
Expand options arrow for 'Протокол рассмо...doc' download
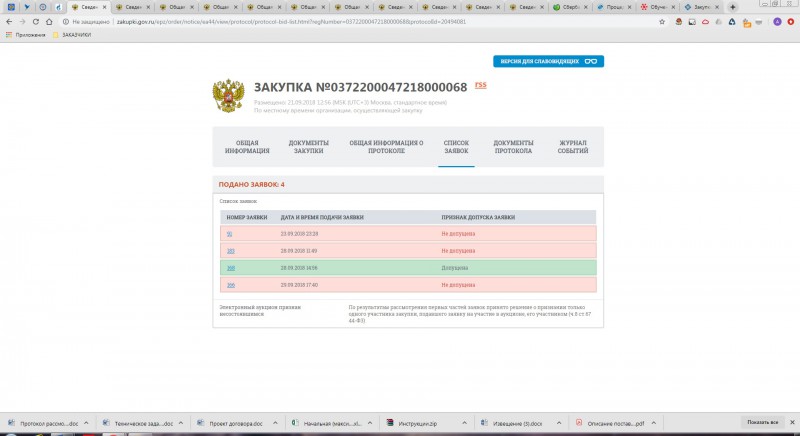[86, 423]
